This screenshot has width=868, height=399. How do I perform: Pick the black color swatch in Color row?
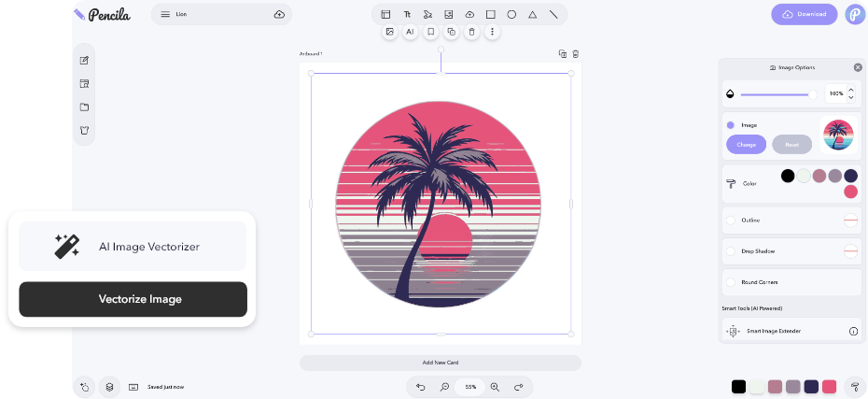[788, 176]
